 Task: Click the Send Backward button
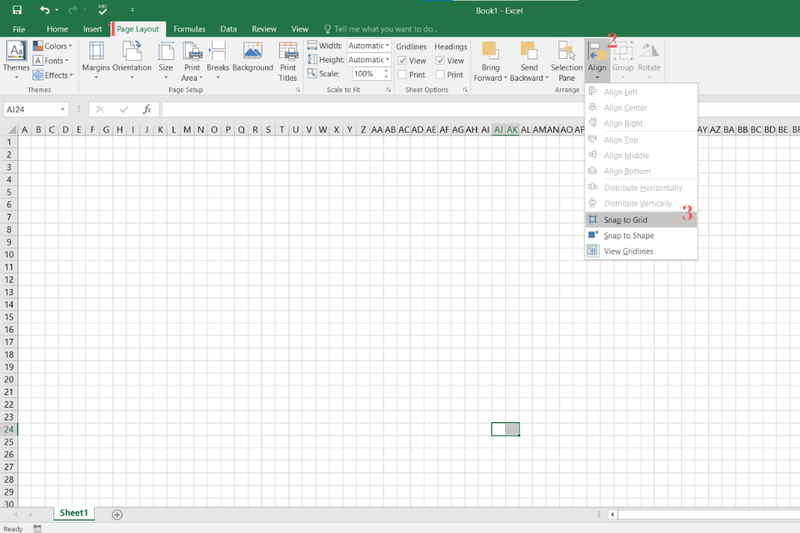pyautogui.click(x=529, y=61)
